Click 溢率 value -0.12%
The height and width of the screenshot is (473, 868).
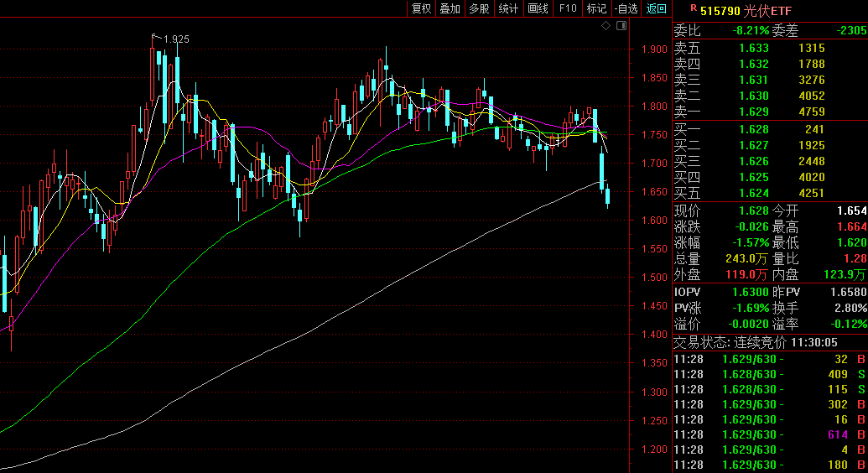coord(850,324)
